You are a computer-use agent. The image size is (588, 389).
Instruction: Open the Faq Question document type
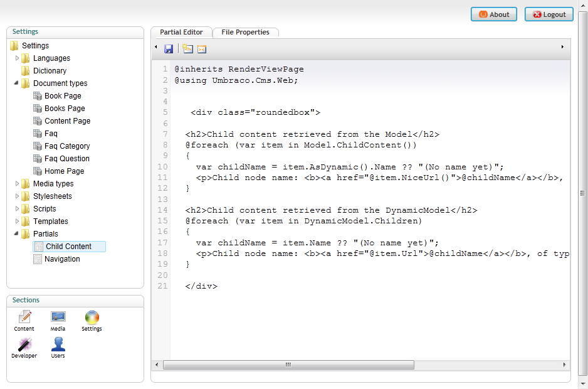66,159
